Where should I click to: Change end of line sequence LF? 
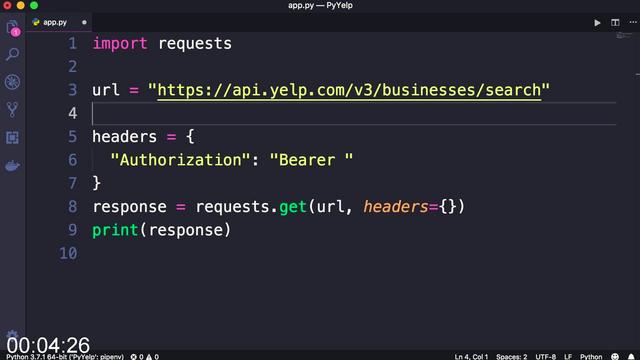tap(568, 357)
